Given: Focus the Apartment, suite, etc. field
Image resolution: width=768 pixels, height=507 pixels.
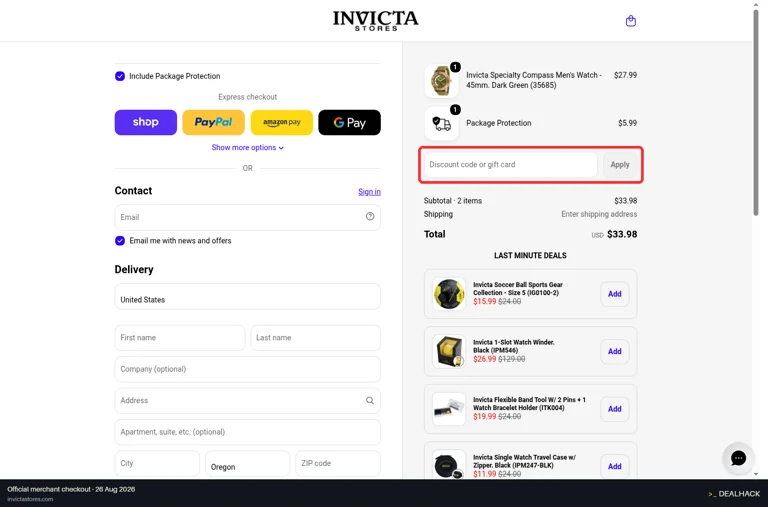Looking at the screenshot, I should (x=247, y=432).
